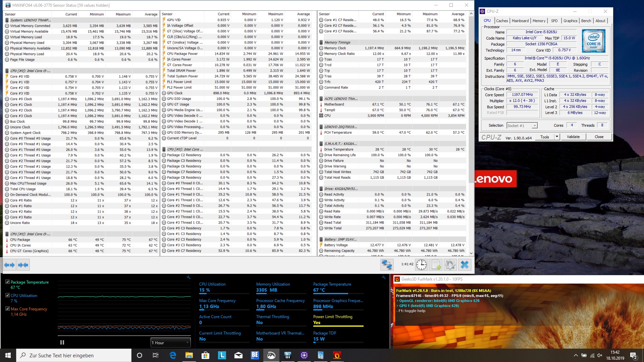Open the 1 Hour time range dropdown
Image resolution: width=644 pixels, height=362 pixels.
[x=170, y=343]
